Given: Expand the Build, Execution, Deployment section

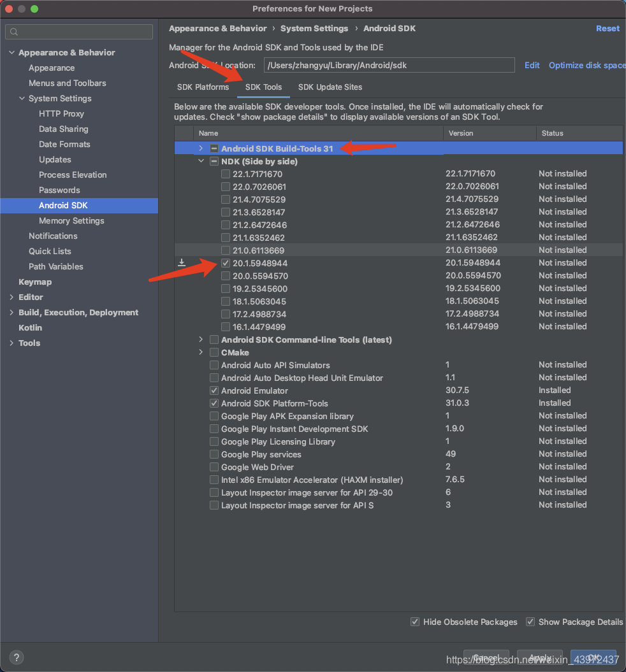Looking at the screenshot, I should [11, 312].
